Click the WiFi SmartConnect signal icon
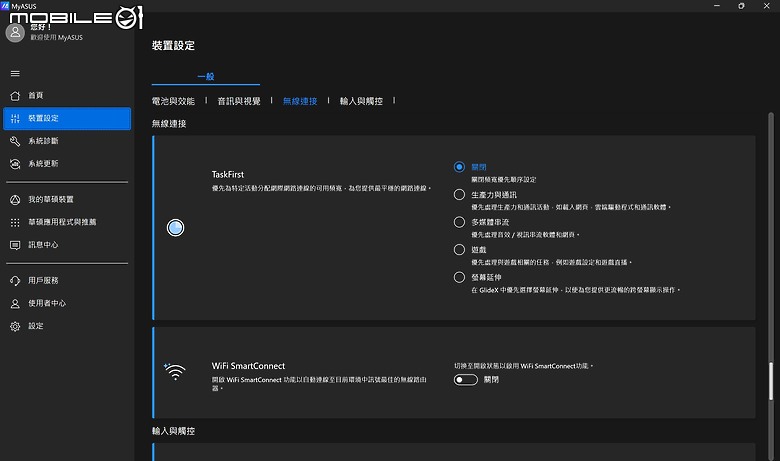Screen dimensions: 780x461 click(175, 371)
